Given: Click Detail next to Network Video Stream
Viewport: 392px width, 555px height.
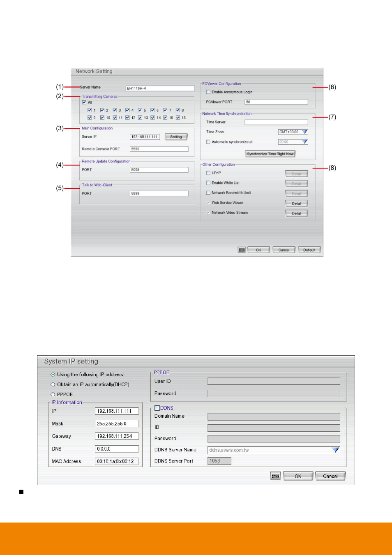Looking at the screenshot, I should tap(296, 213).
